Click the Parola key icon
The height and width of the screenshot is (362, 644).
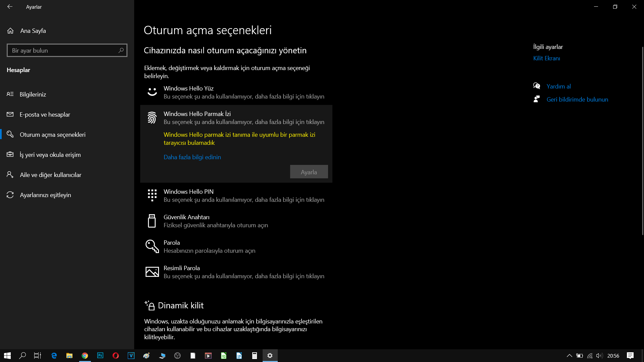click(x=152, y=246)
